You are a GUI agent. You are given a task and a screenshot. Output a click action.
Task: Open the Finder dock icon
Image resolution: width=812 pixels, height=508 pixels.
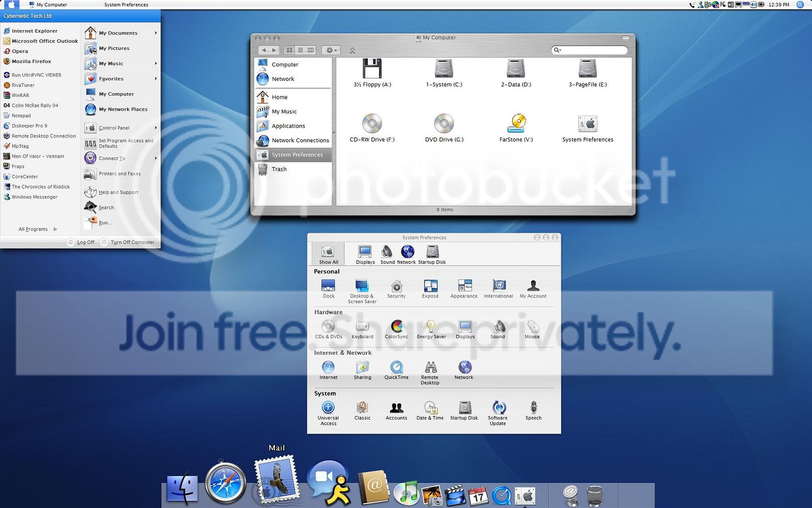pyautogui.click(x=183, y=489)
